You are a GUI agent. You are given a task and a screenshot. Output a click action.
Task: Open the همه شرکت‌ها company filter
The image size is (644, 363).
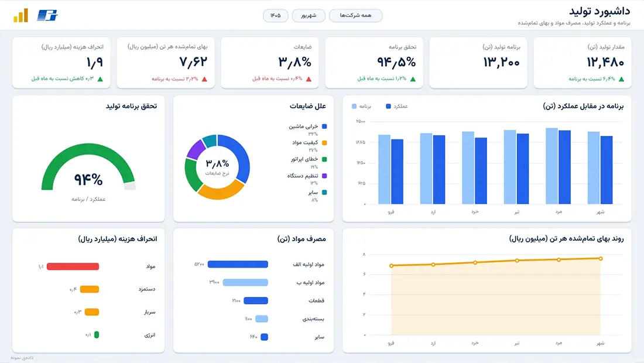click(x=356, y=16)
